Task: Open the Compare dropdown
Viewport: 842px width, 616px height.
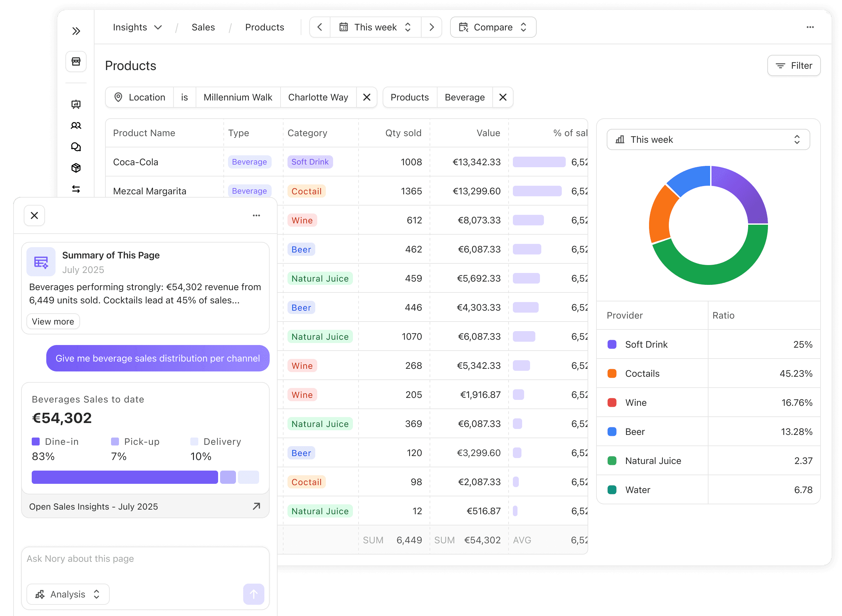Action: [493, 27]
